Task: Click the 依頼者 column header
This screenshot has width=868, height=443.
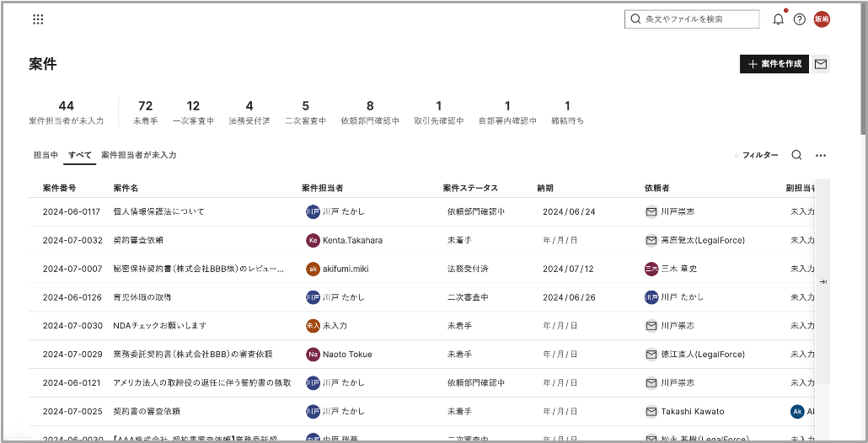Action: [657, 188]
